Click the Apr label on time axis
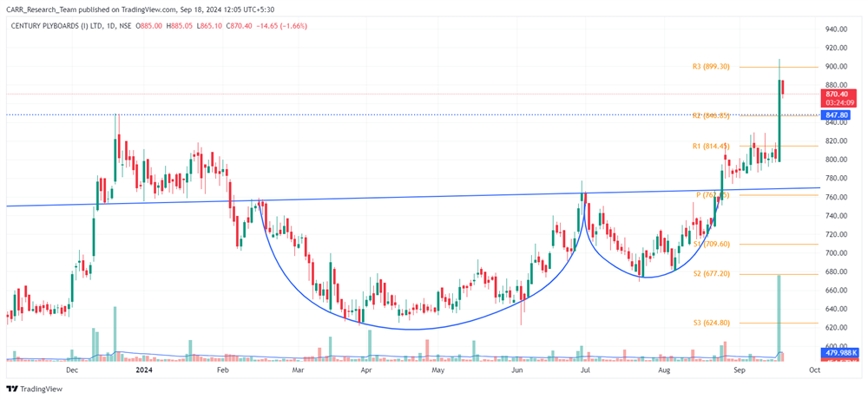This screenshot has width=868, height=399. (x=365, y=370)
